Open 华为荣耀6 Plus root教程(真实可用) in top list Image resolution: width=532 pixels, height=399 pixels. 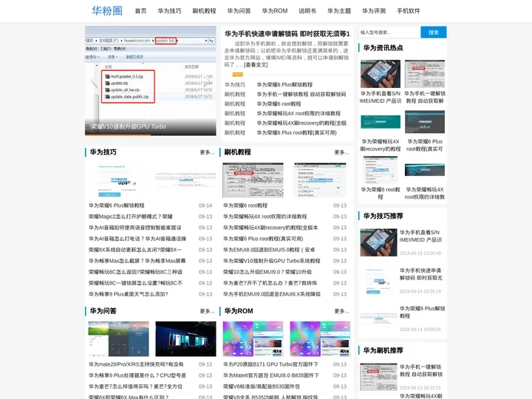point(296,133)
